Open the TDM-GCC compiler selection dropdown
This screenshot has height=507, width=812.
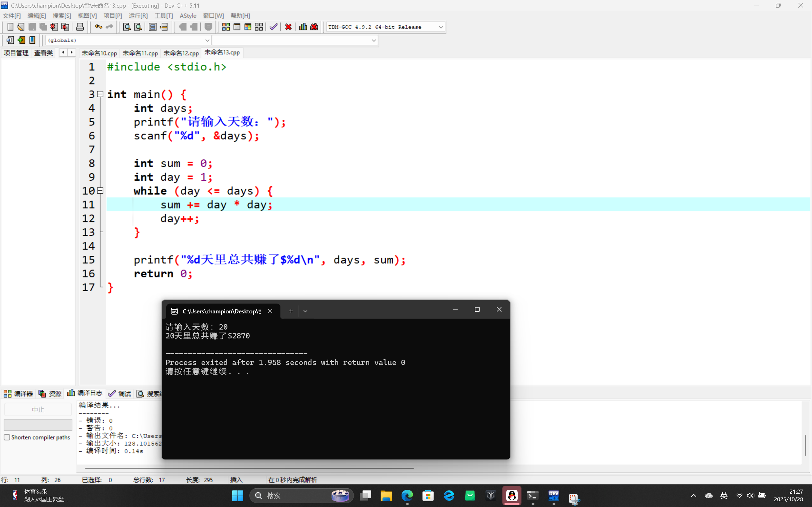point(441,27)
